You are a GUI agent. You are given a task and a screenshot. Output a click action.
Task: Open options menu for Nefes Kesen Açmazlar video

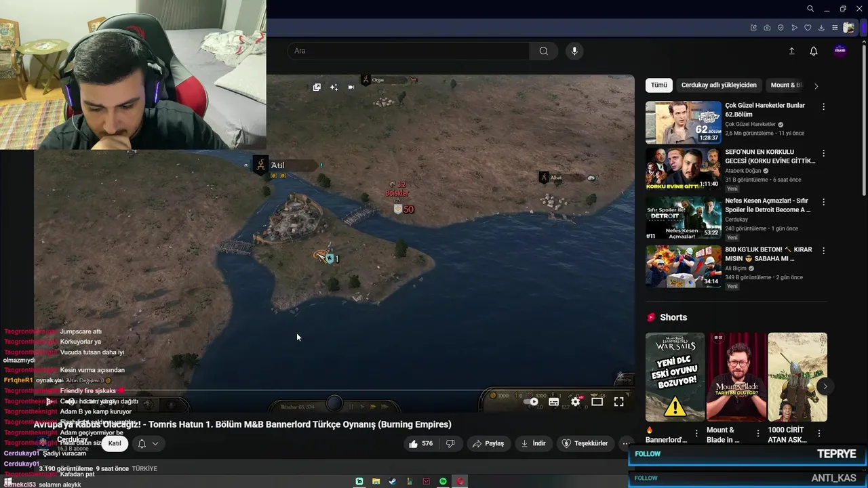tap(823, 202)
